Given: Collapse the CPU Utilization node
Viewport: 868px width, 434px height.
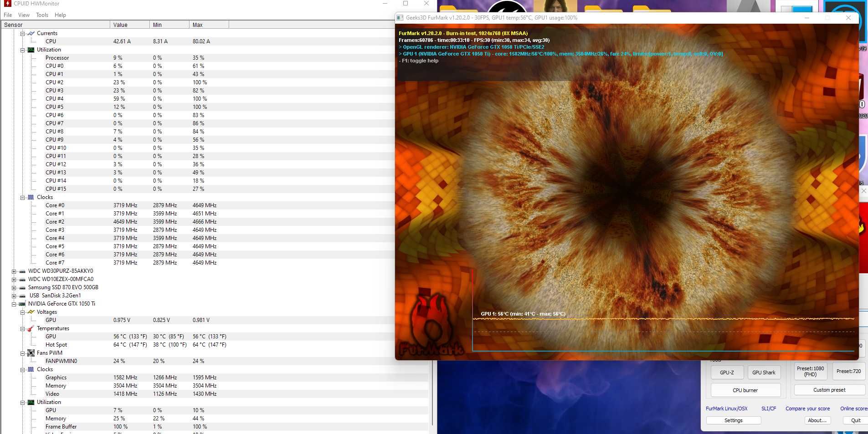Looking at the screenshot, I should coord(22,50).
